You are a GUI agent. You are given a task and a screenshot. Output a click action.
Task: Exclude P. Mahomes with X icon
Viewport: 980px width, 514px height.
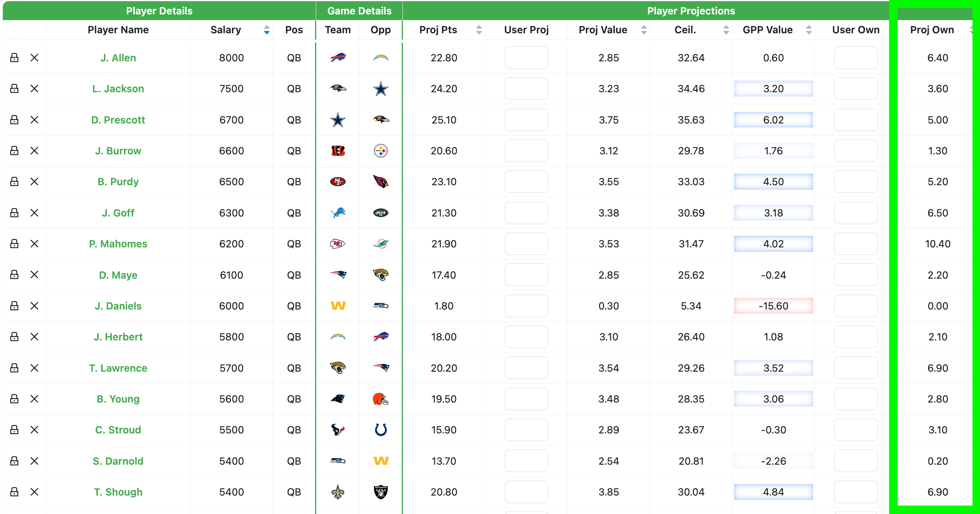(x=35, y=244)
